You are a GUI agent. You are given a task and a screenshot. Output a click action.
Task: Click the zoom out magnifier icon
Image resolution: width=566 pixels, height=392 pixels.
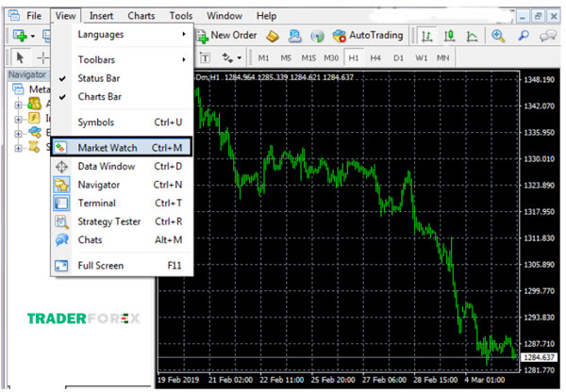[524, 36]
